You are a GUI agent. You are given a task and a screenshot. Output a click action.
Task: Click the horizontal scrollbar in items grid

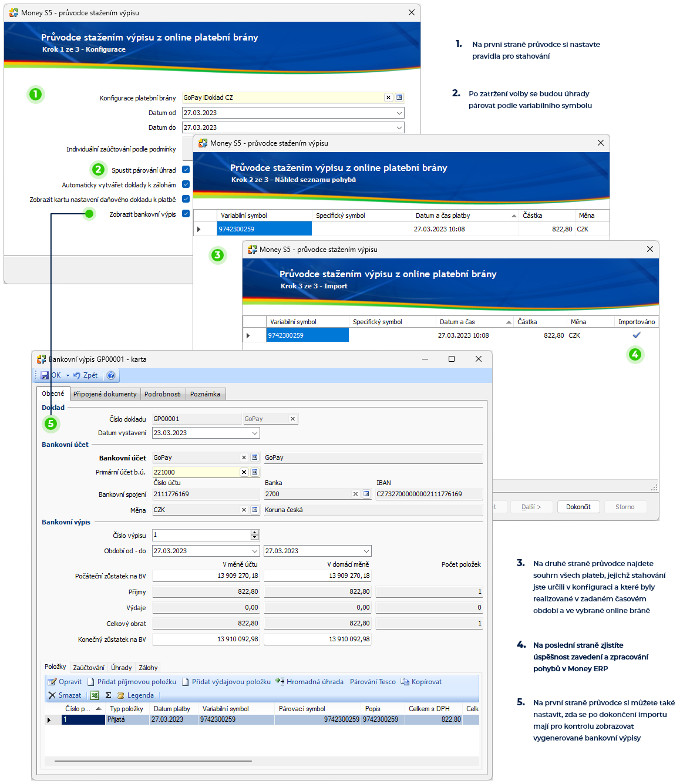(x=153, y=761)
